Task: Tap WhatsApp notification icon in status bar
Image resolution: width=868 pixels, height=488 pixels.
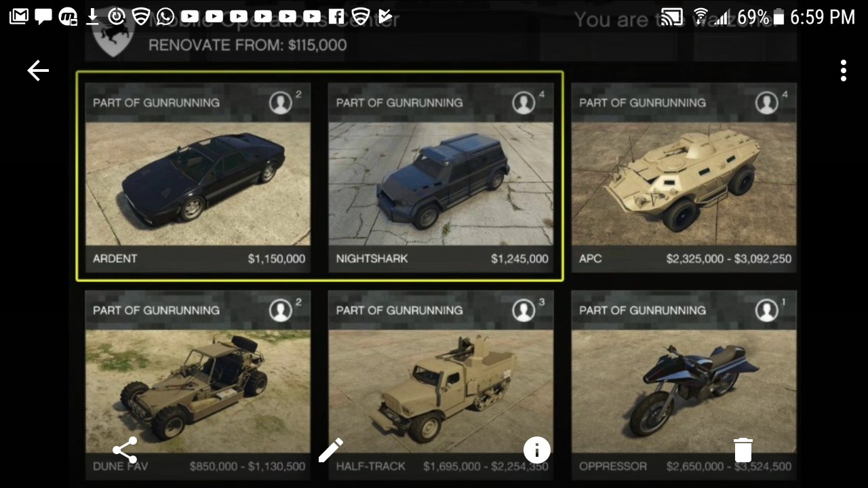Action: pos(165,16)
